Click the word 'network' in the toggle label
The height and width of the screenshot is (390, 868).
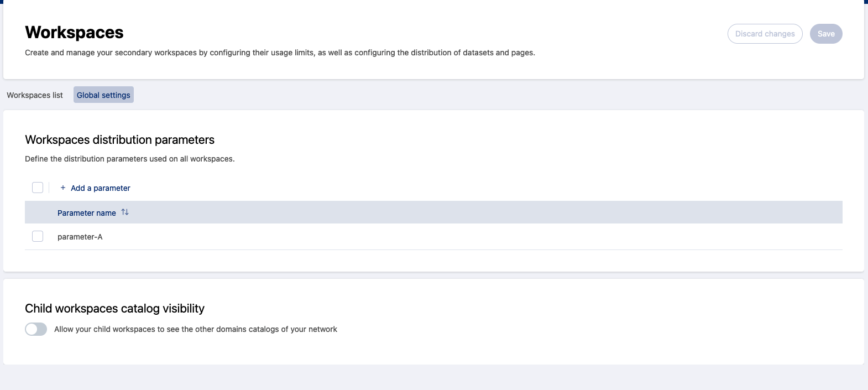(323, 329)
